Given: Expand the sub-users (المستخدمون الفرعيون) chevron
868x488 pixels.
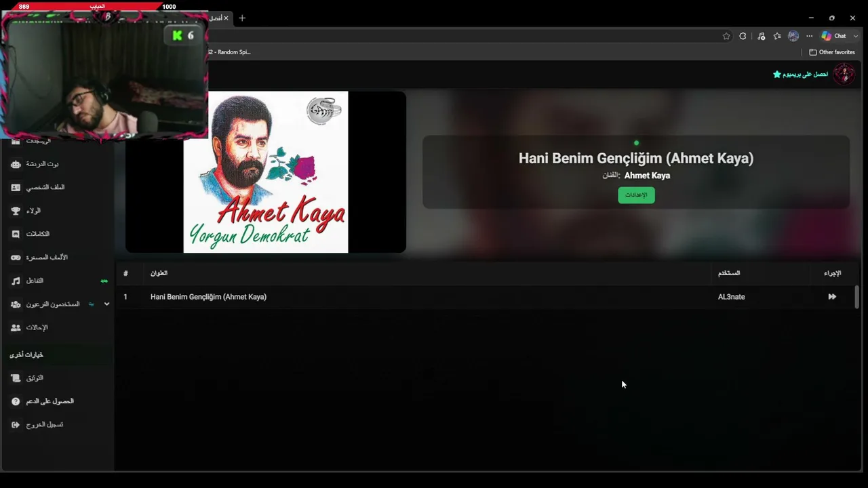Looking at the screenshot, I should tap(106, 304).
